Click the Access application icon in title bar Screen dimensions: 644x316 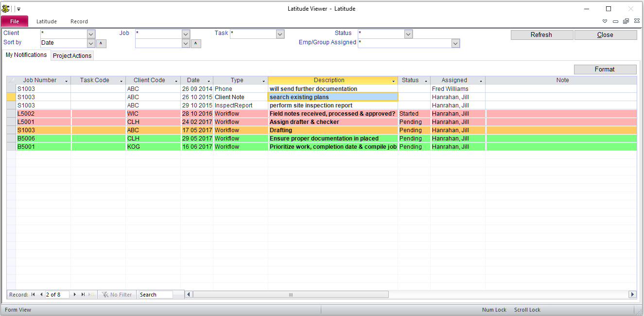point(6,9)
